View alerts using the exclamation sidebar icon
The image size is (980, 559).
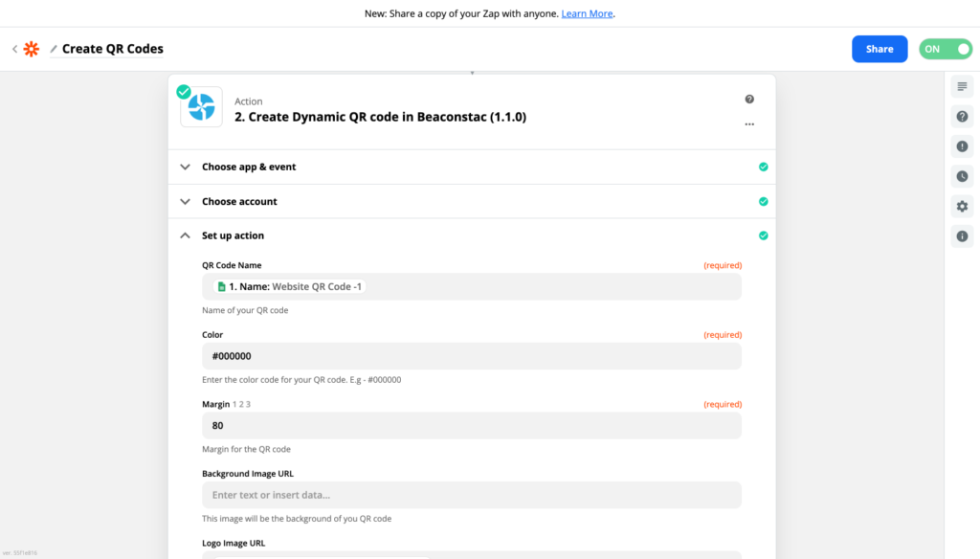pyautogui.click(x=962, y=145)
